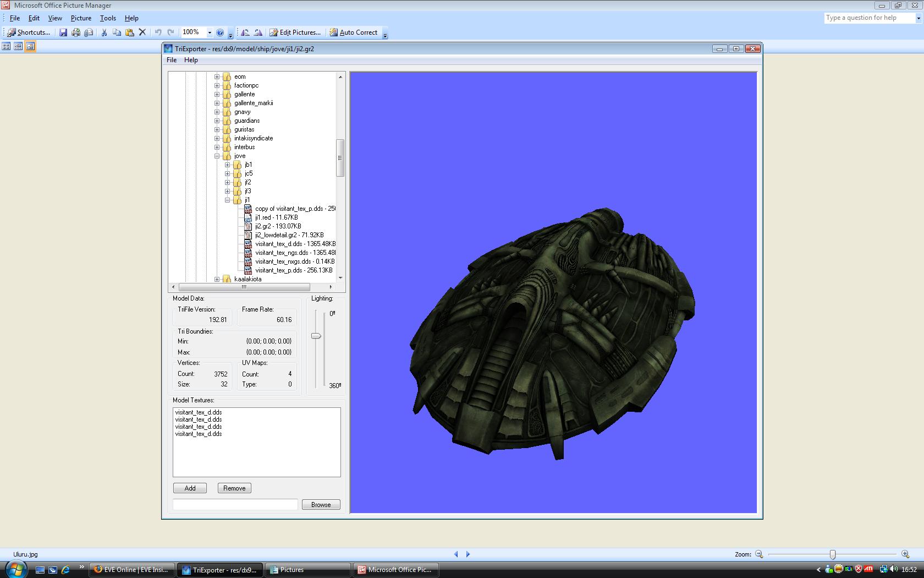Click the Save icon in toolbar
The width and height of the screenshot is (924, 578).
pyautogui.click(x=63, y=32)
